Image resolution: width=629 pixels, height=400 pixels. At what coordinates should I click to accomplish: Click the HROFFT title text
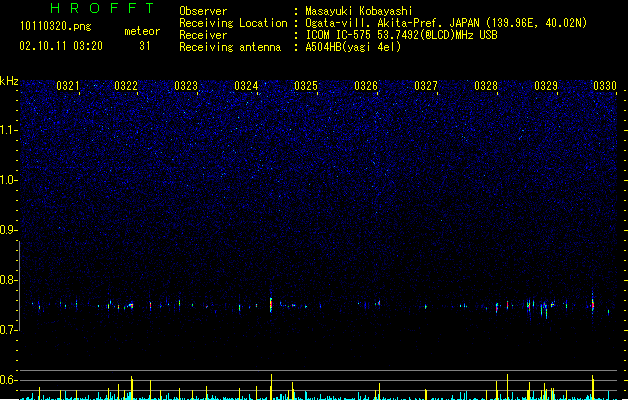click(x=102, y=8)
